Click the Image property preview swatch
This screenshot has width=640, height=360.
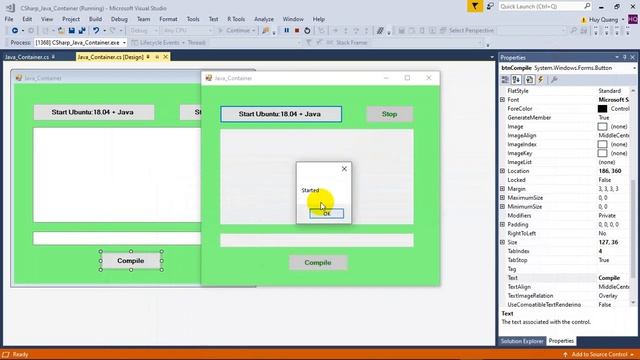(x=602, y=127)
